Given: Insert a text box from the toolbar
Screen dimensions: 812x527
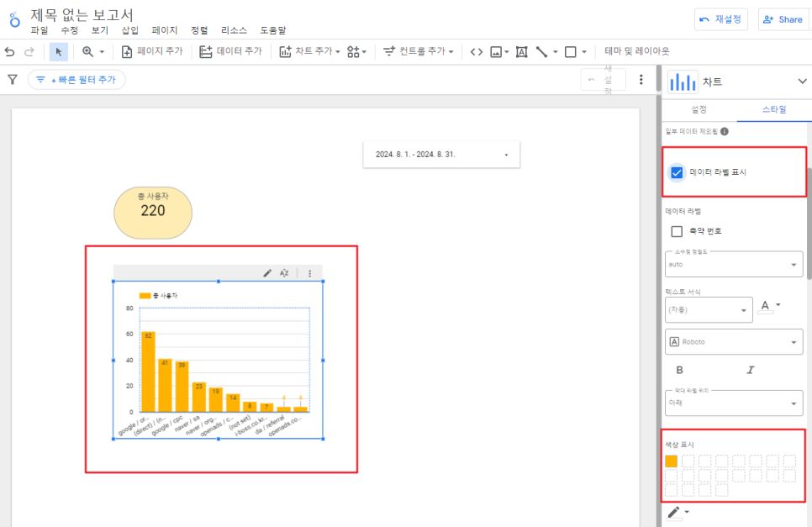Looking at the screenshot, I should click(521, 52).
